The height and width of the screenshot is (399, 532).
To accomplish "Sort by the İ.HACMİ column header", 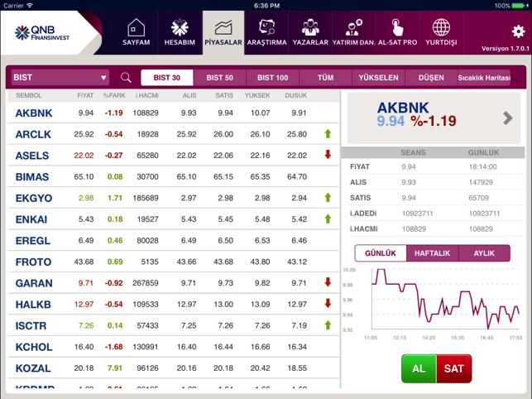I will click(147, 95).
